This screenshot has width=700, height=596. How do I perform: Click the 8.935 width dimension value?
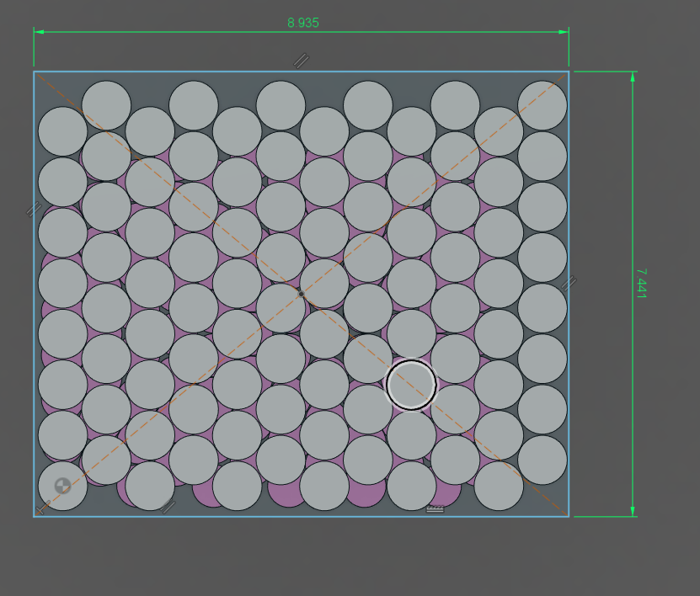pyautogui.click(x=303, y=23)
